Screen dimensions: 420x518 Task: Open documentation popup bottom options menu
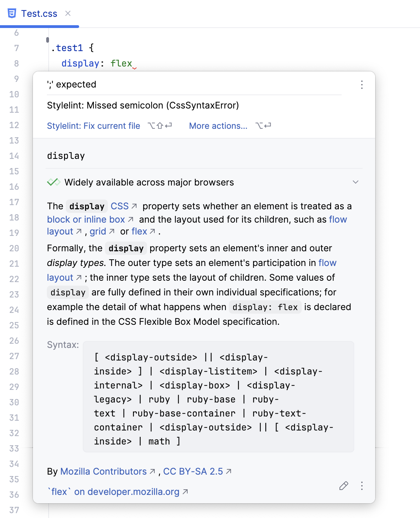[x=362, y=486]
